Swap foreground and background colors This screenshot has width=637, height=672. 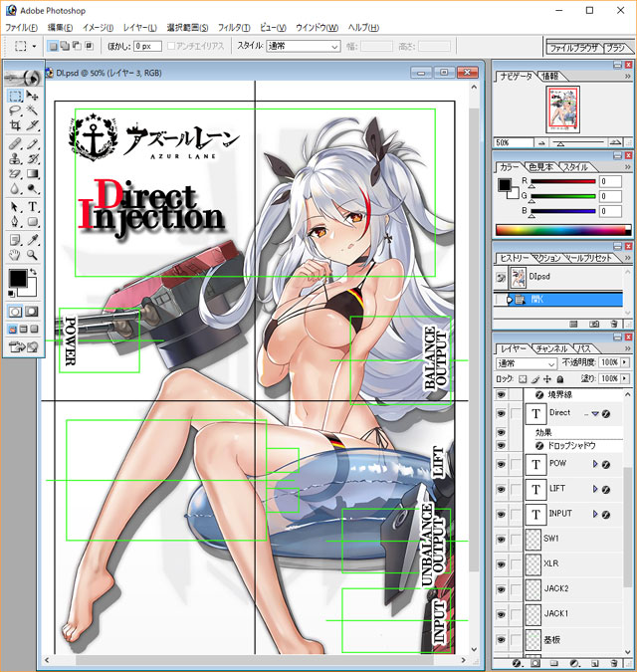(33, 272)
